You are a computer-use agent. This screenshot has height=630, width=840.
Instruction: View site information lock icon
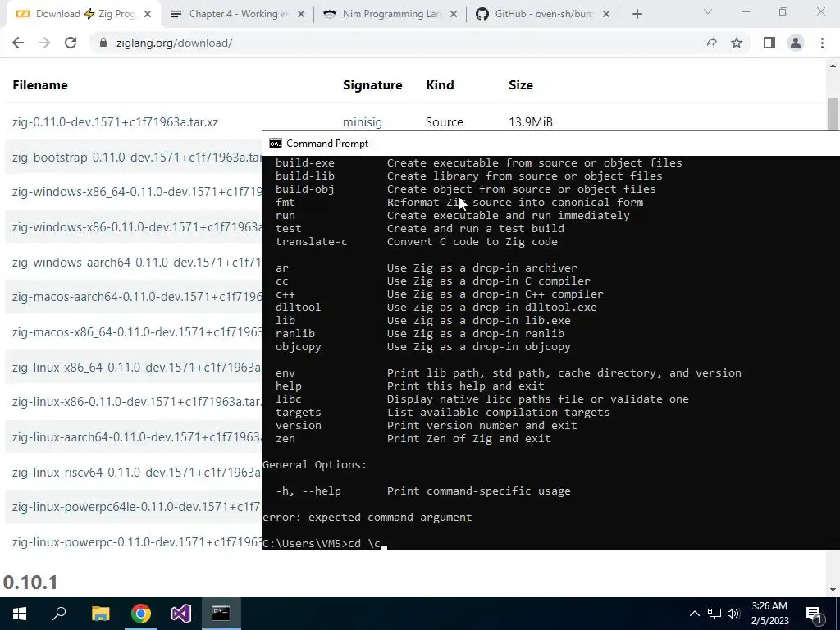click(103, 43)
